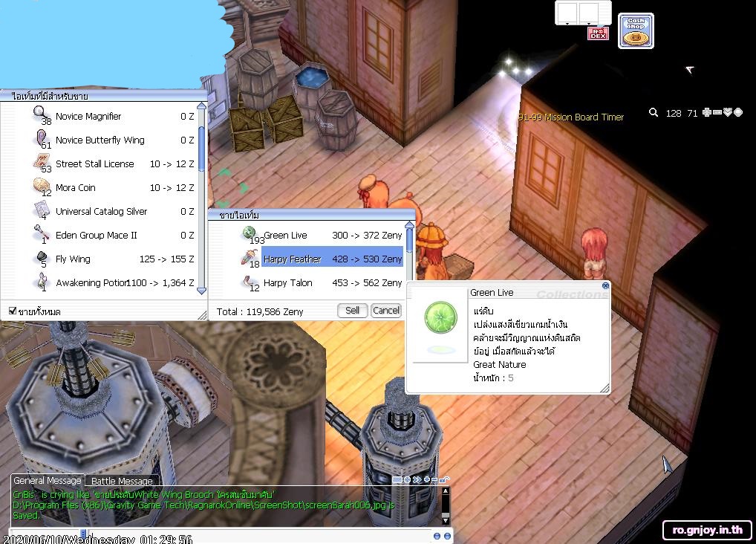Click the sell list scroll up arrow

(409, 225)
